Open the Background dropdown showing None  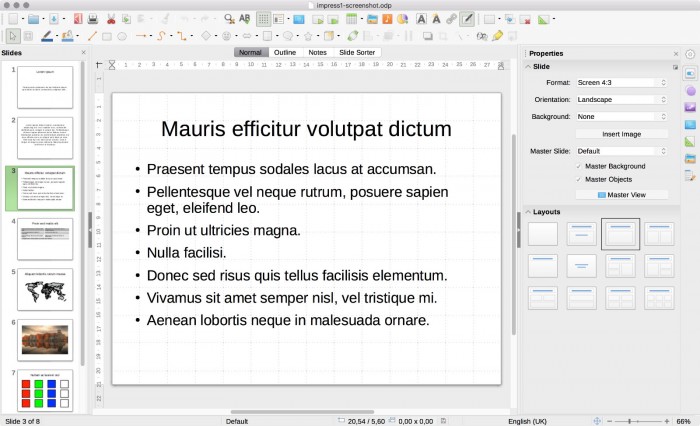[621, 117]
